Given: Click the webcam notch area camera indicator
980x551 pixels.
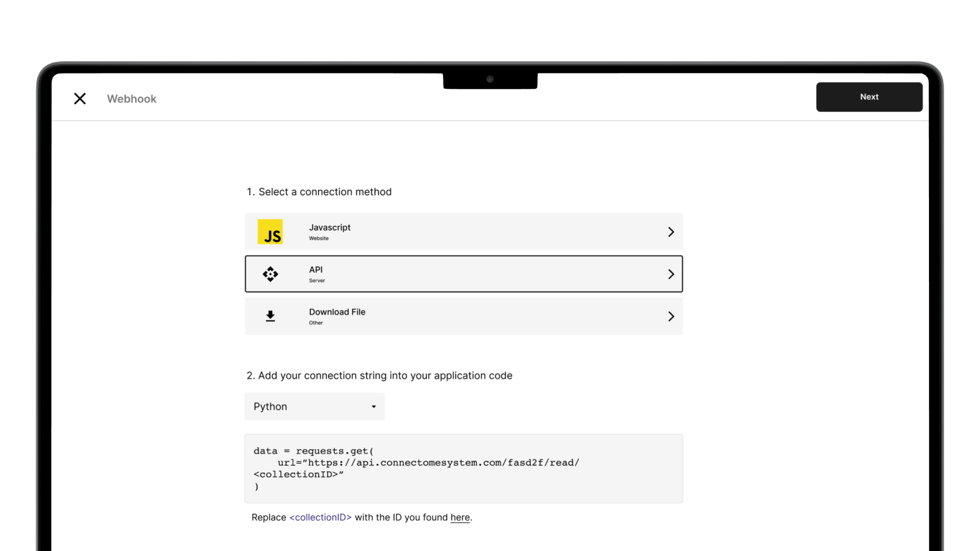Looking at the screenshot, I should click(x=490, y=80).
